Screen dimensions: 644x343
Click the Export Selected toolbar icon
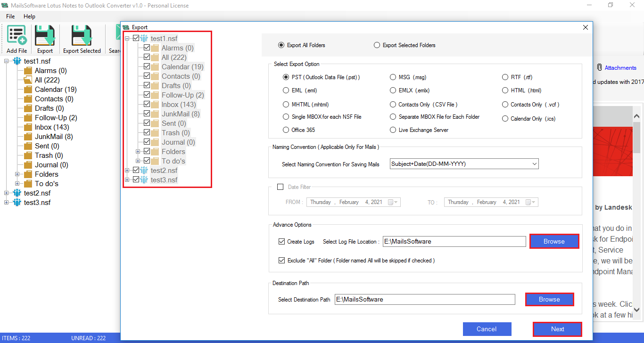(x=82, y=35)
